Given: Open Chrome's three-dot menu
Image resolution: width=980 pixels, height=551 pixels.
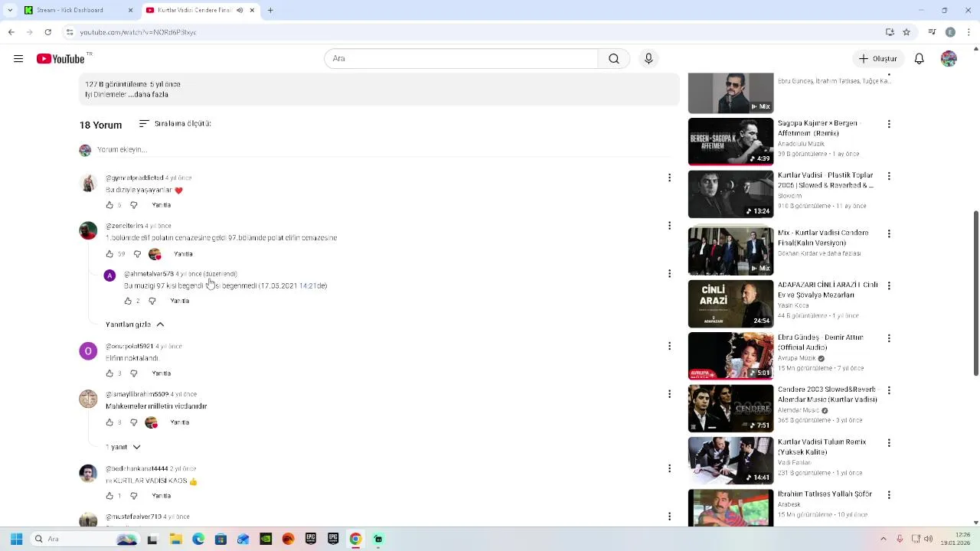Looking at the screenshot, I should point(968,32).
